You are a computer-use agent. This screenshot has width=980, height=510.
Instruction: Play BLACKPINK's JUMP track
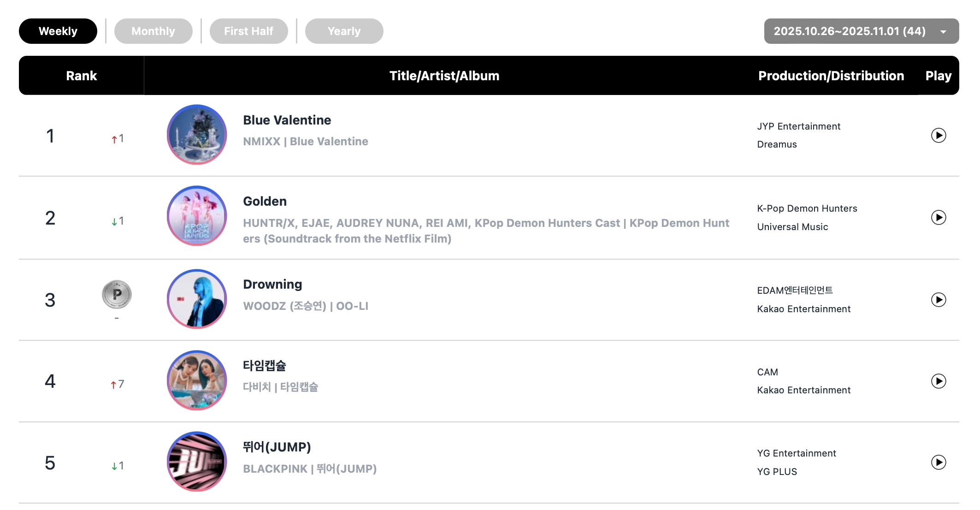[x=938, y=462]
